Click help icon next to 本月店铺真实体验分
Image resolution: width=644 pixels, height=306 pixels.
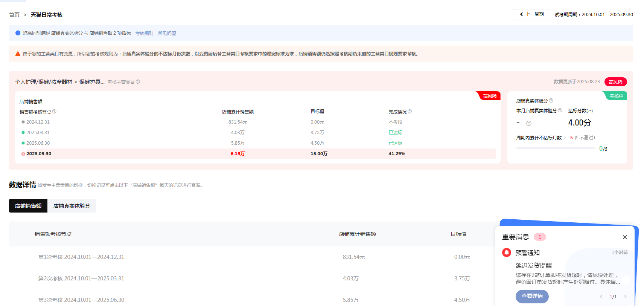[560, 110]
